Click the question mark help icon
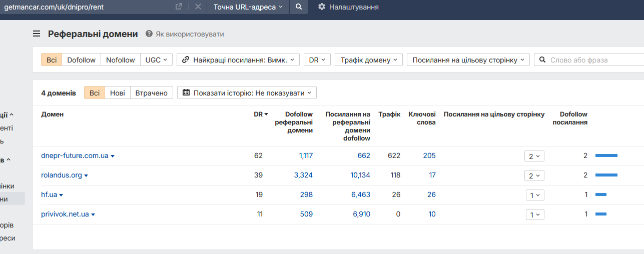 tap(149, 34)
